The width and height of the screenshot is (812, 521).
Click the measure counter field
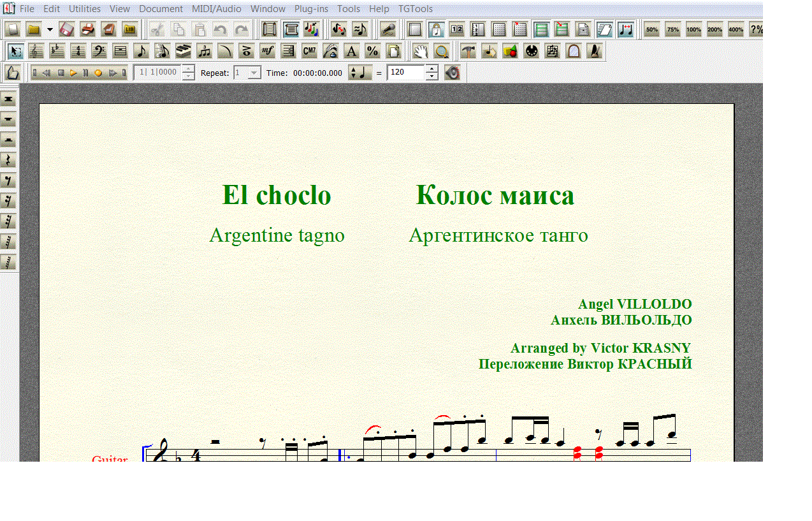157,73
